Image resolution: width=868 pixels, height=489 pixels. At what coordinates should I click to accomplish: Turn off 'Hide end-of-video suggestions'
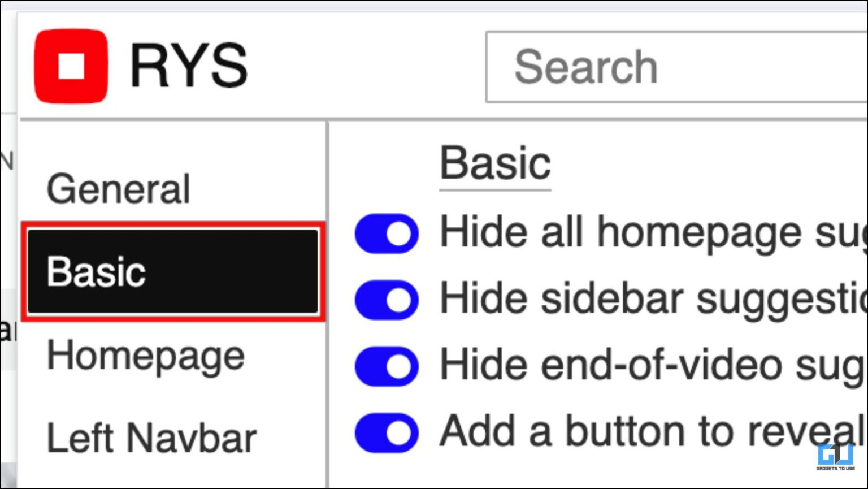(x=386, y=366)
